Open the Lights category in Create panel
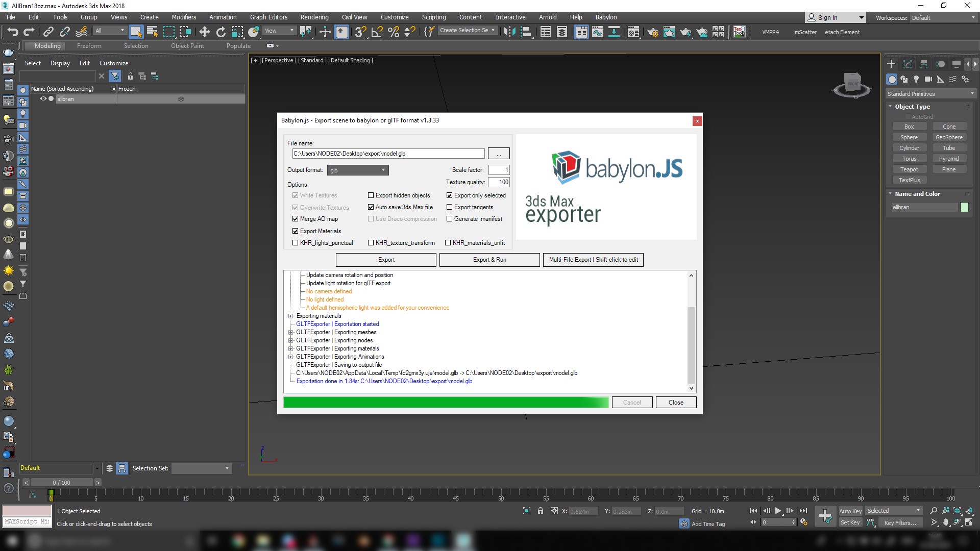The image size is (980, 551). click(x=916, y=79)
